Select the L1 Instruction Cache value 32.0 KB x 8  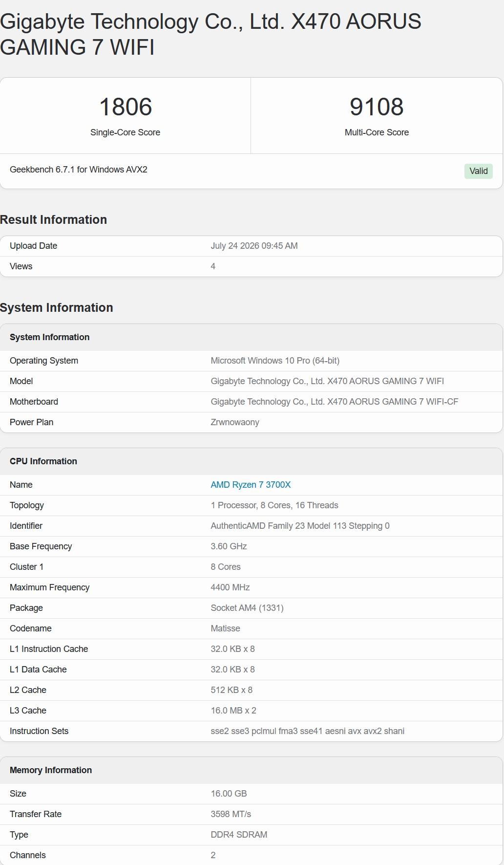point(232,649)
